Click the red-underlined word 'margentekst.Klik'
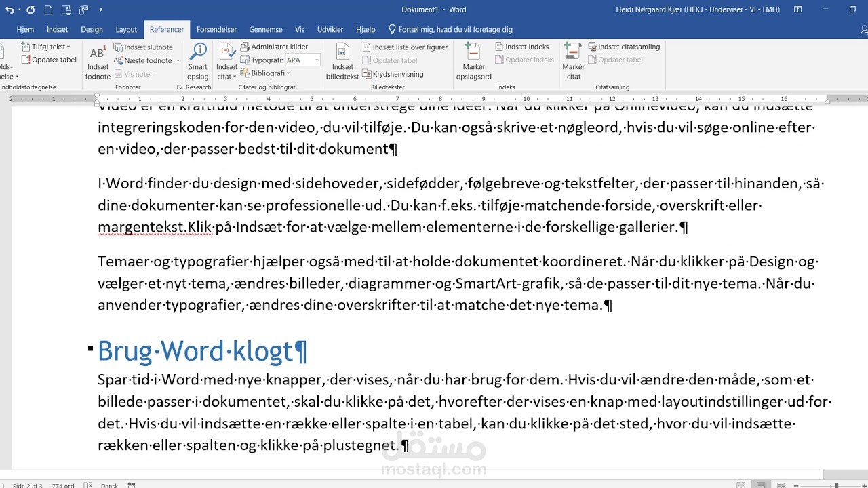 point(155,228)
